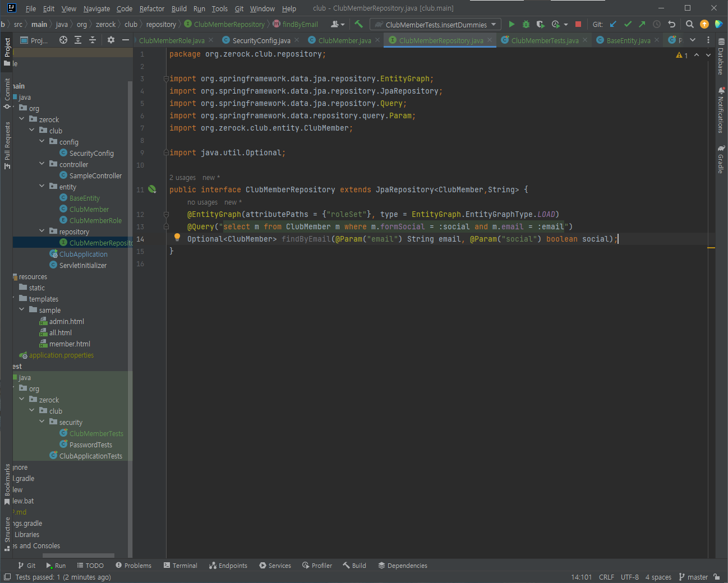Click the 2 usages inlay hint
Viewport: 728px width, 583px height.
pyautogui.click(x=183, y=178)
